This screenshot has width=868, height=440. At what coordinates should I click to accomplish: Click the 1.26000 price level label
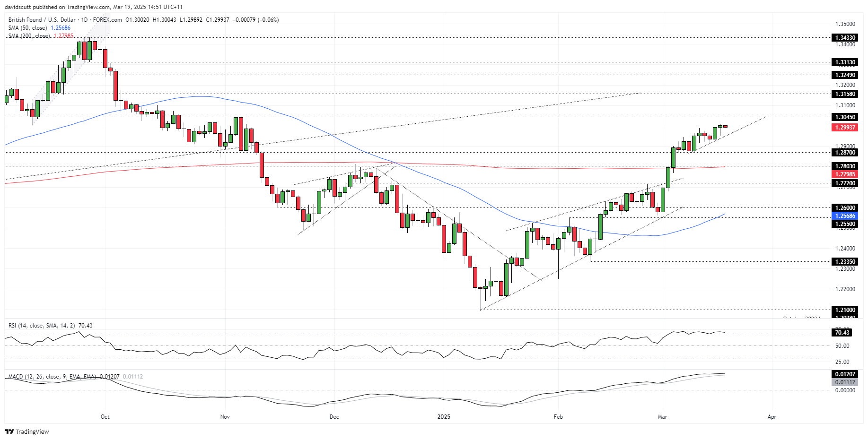(845, 207)
